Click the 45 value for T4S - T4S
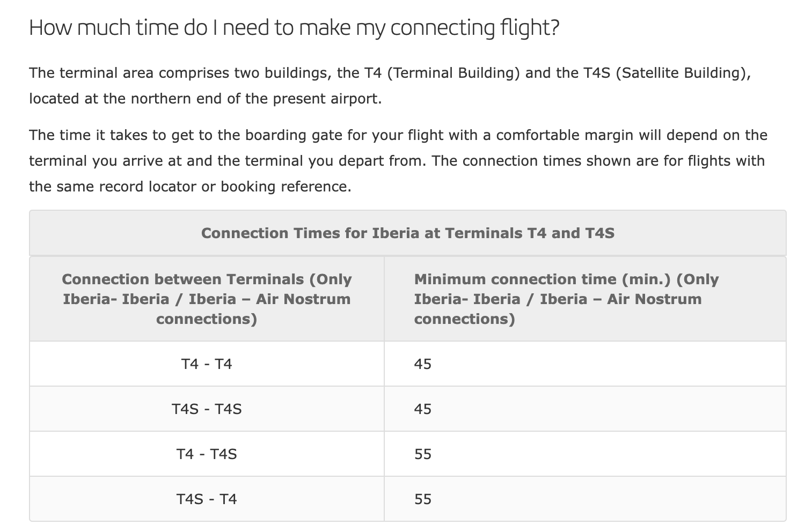The image size is (805, 532). 423,409
